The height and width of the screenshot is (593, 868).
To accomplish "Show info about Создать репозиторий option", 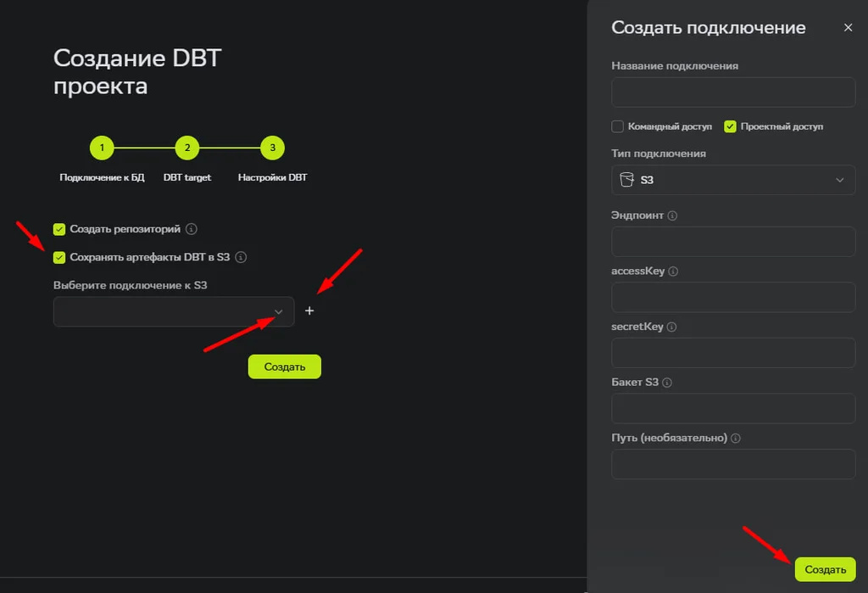I will 191,229.
